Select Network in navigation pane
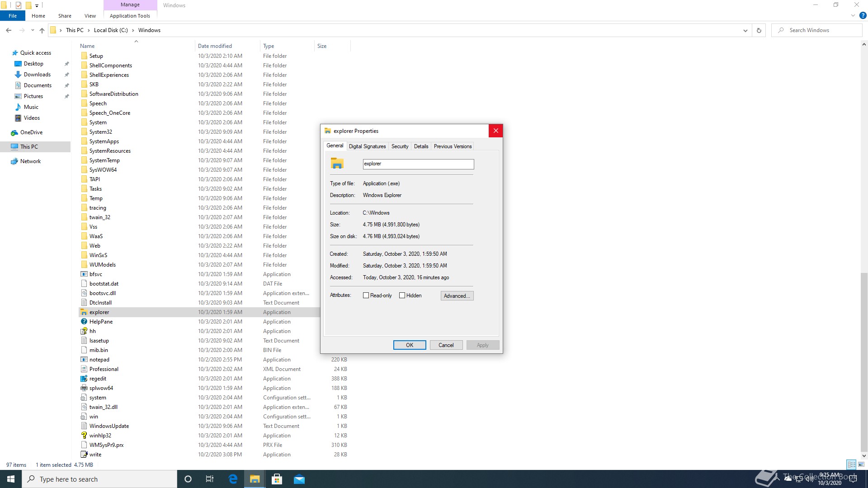 click(30, 161)
